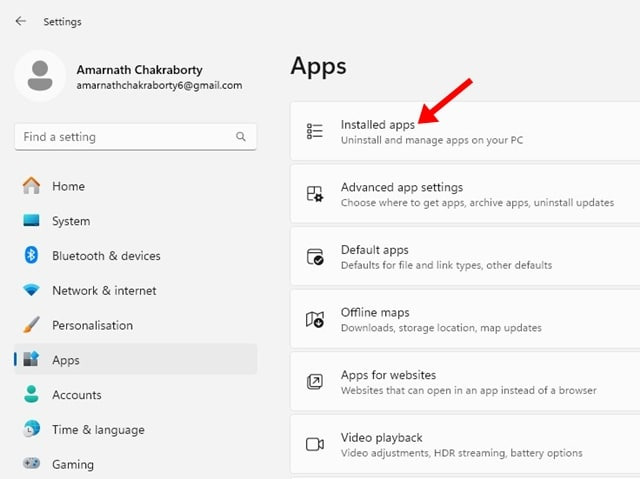This screenshot has height=479, width=640.
Task: Click the back arrow beside Settings
Action: pyautogui.click(x=20, y=21)
